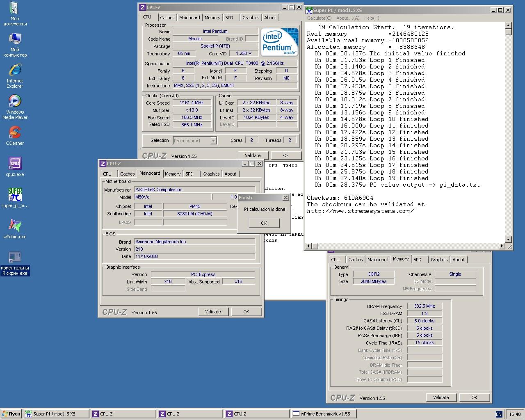Click Super PI vertical scrollbar up arrow
Screen dimensions: 525x420
tap(509, 25)
